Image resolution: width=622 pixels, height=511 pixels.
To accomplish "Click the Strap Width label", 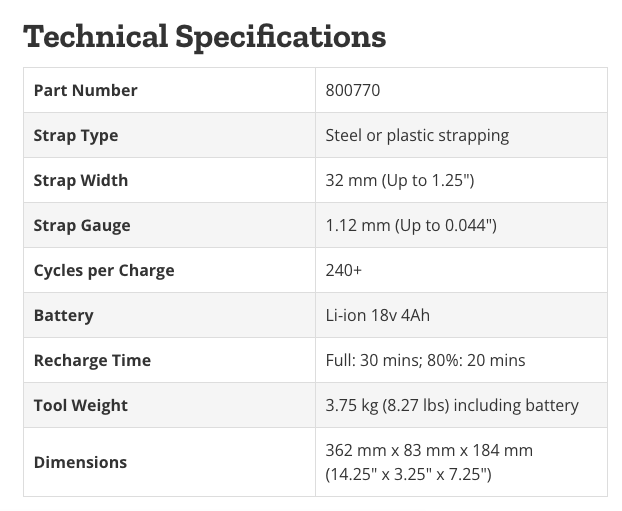I will click(81, 180).
